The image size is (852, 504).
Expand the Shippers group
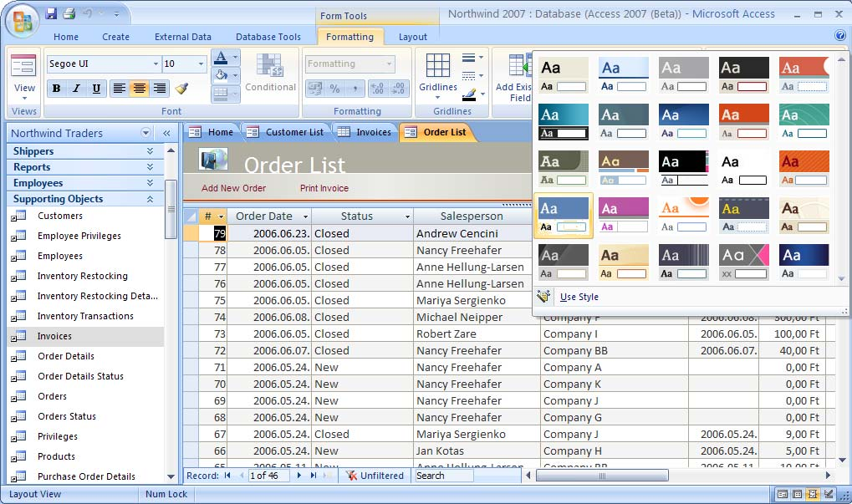(150, 151)
